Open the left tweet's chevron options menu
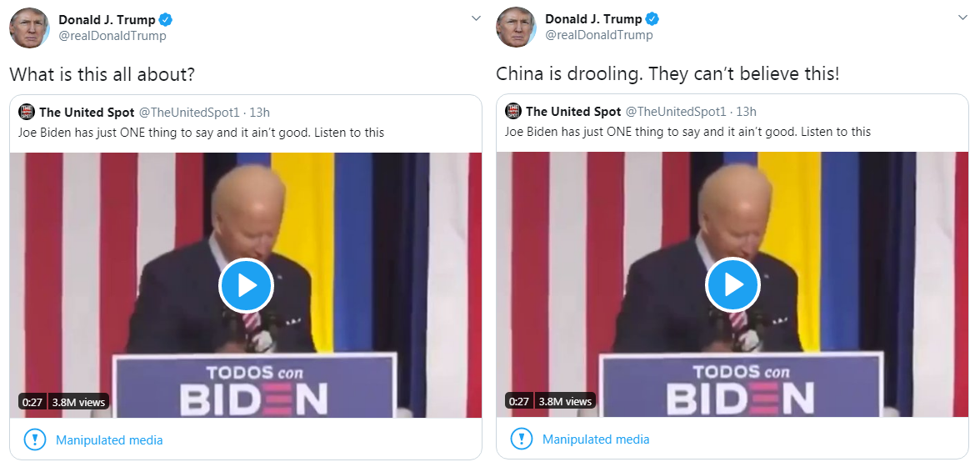Image resolution: width=980 pixels, height=467 pixels. point(477,18)
